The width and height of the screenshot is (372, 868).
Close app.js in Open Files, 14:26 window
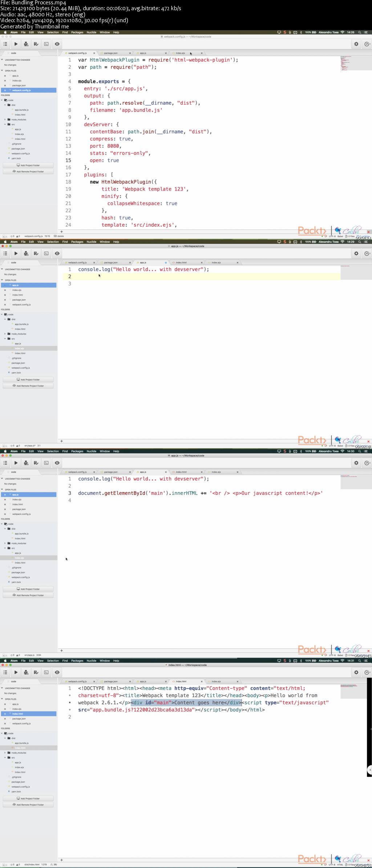pyautogui.click(x=5, y=76)
